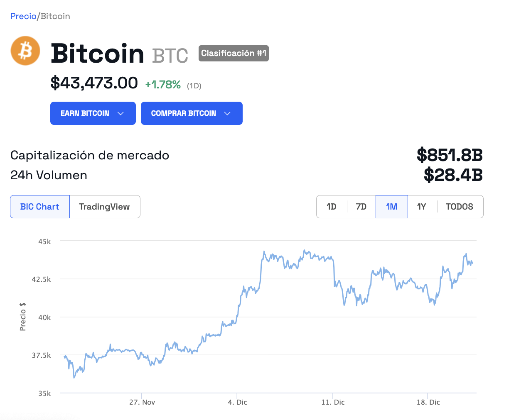The image size is (531, 420).
Task: Show TODOS all-time range
Action: [x=459, y=207]
